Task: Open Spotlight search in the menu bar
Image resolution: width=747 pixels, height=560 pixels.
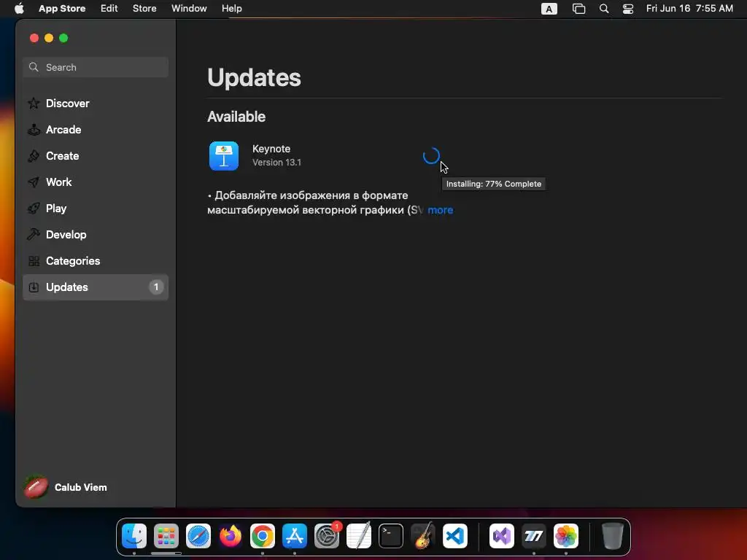Action: click(603, 9)
